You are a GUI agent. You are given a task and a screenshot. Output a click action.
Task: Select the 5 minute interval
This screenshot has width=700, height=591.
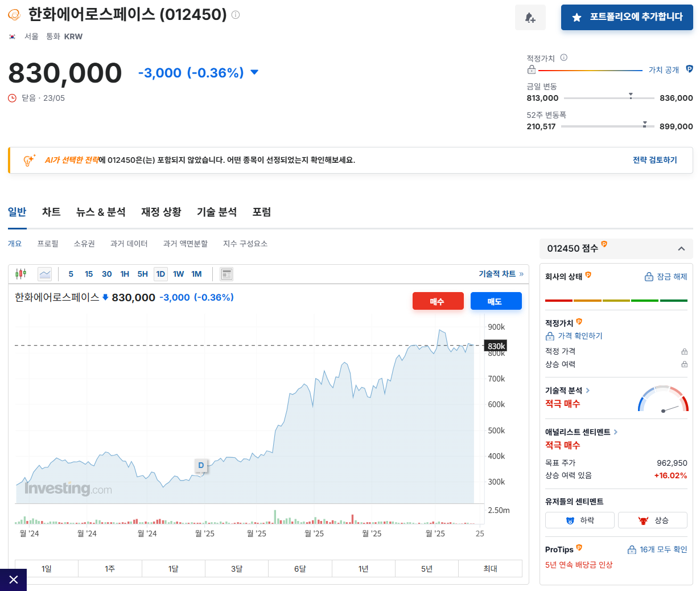click(71, 274)
